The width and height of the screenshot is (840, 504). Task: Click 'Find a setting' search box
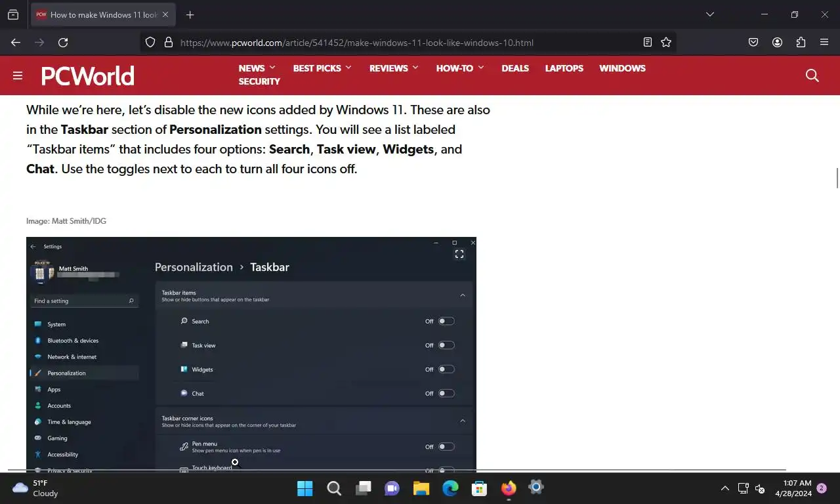tap(85, 301)
